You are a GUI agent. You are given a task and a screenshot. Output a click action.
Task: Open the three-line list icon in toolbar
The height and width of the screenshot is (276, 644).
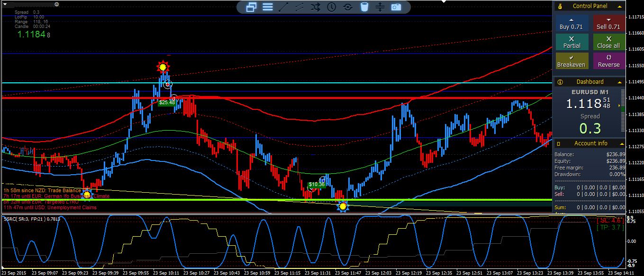tap(268, 7)
